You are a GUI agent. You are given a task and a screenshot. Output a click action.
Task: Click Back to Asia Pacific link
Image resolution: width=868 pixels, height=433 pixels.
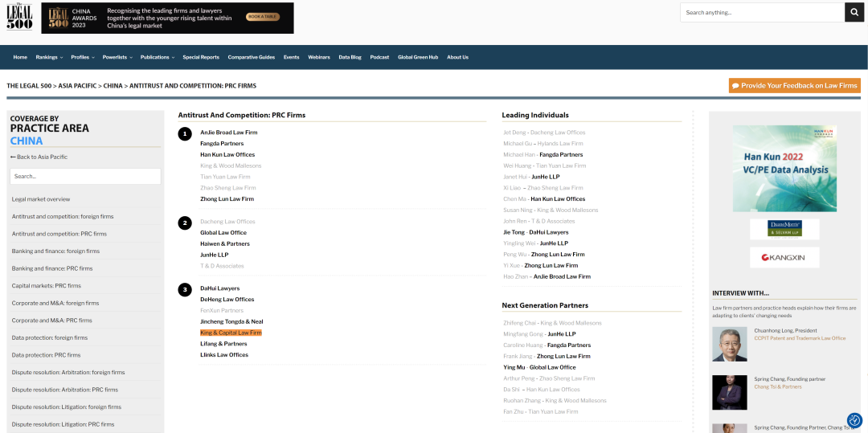[39, 157]
